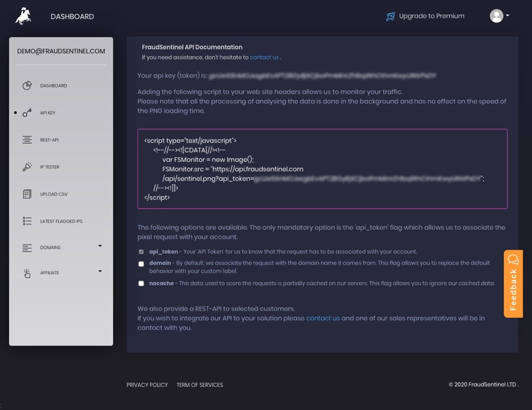Click the FraudSentinel horse logo
This screenshot has width=532, height=410.
23,17
